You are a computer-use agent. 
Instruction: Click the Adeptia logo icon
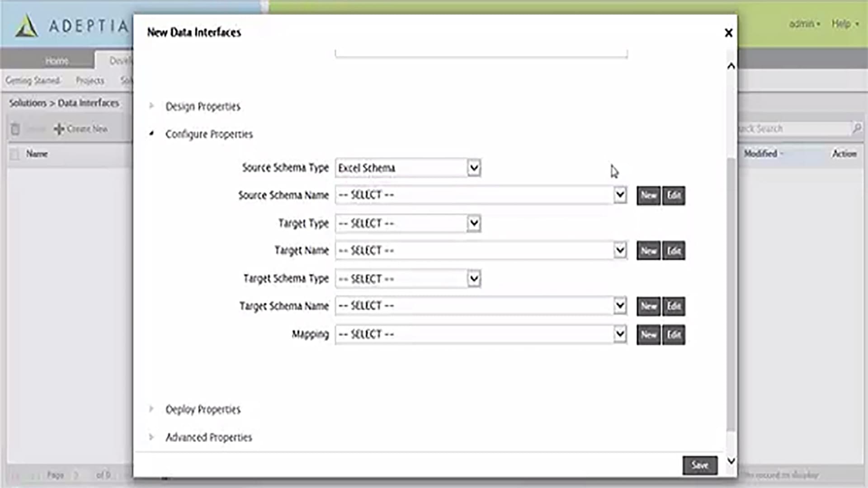26,26
